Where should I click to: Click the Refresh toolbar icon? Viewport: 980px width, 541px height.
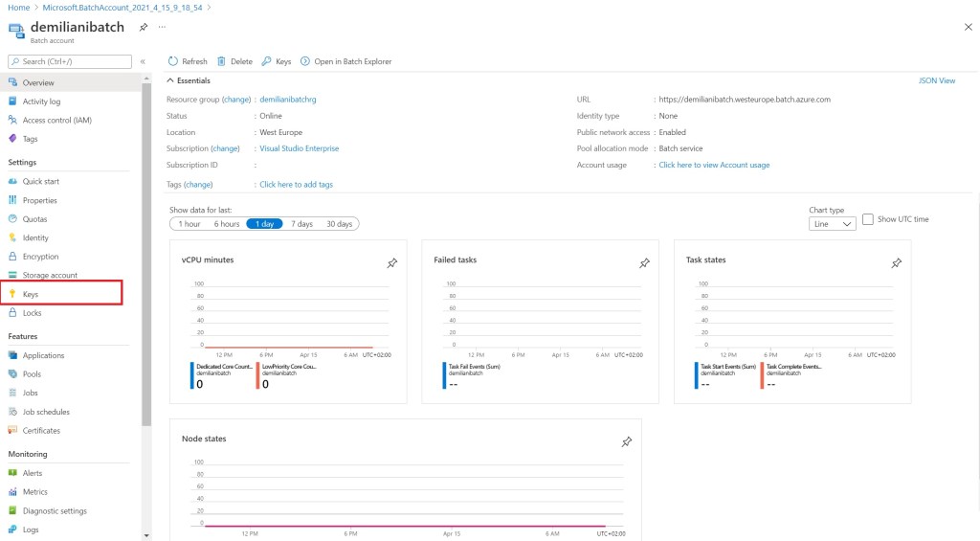173,61
